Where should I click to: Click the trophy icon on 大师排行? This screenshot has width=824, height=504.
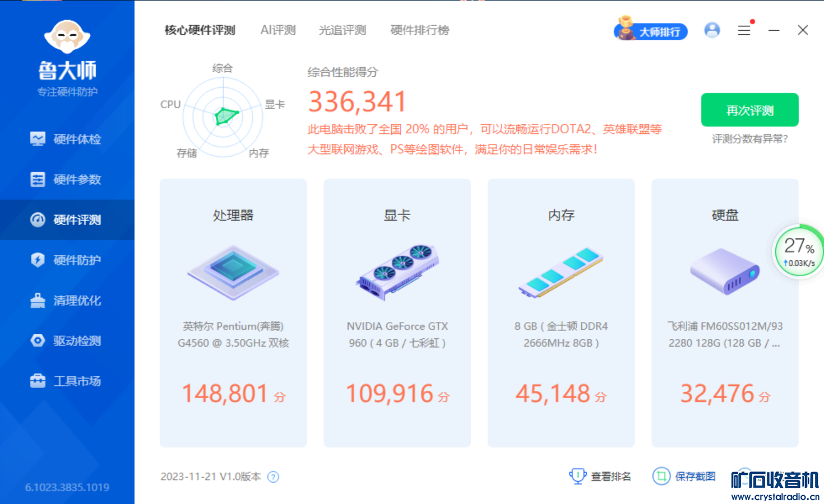pyautogui.click(x=625, y=29)
